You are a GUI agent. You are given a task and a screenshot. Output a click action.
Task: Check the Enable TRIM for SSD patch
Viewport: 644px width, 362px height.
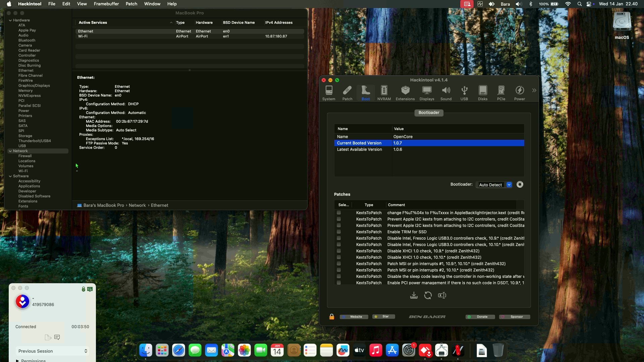coord(339,232)
